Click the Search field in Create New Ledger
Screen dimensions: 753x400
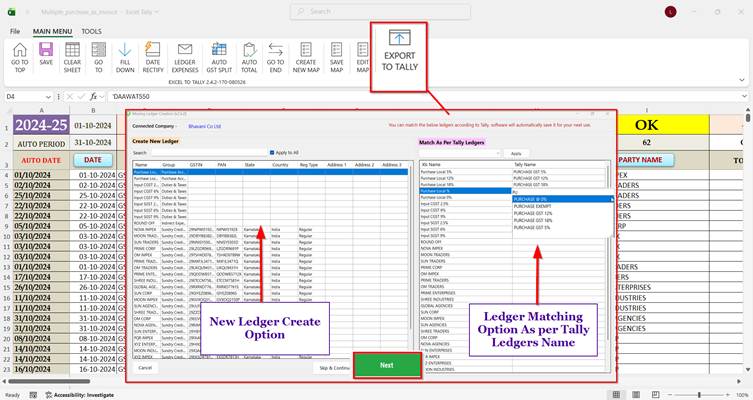click(x=208, y=153)
